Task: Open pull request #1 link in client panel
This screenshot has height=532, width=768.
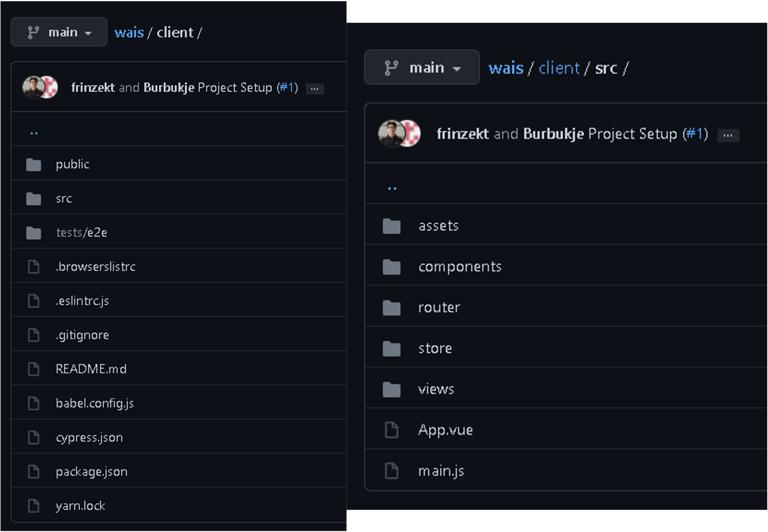Action: click(x=287, y=88)
